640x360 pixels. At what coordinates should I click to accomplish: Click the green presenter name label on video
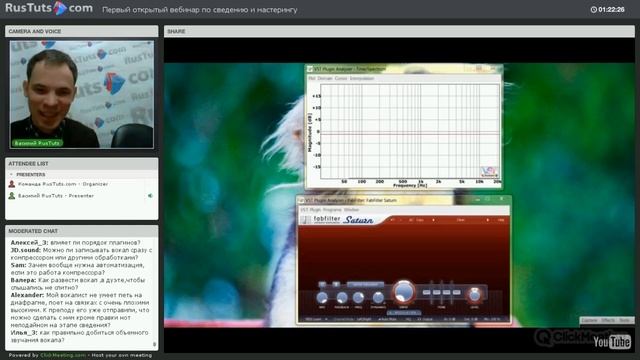37,143
